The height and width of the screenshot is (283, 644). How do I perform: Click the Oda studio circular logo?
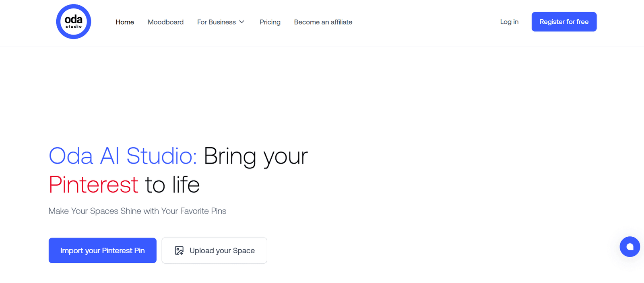tap(74, 22)
